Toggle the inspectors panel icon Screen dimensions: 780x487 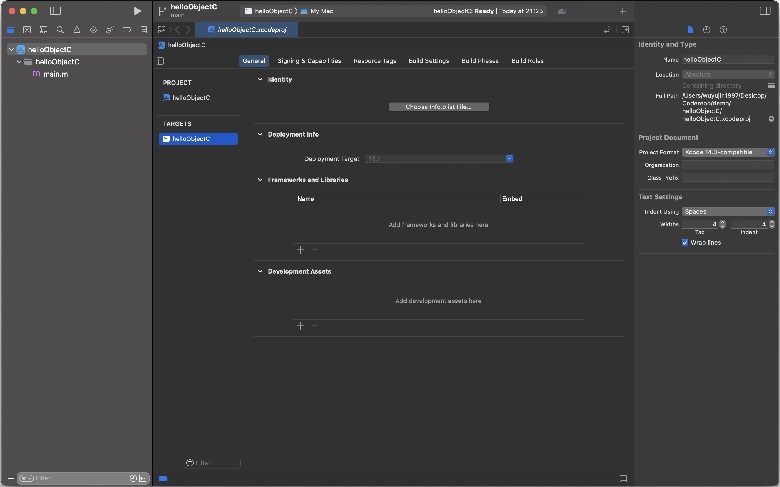click(765, 11)
